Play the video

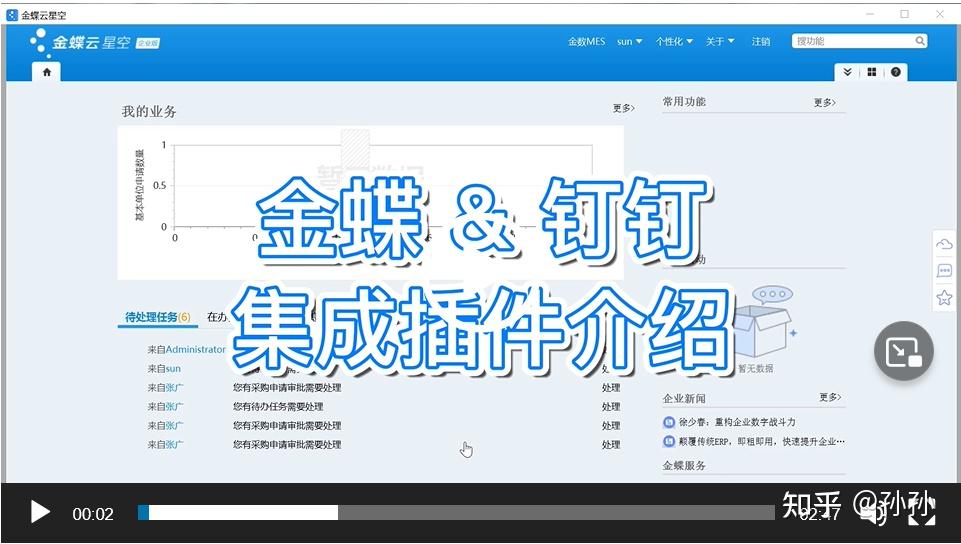(40, 513)
